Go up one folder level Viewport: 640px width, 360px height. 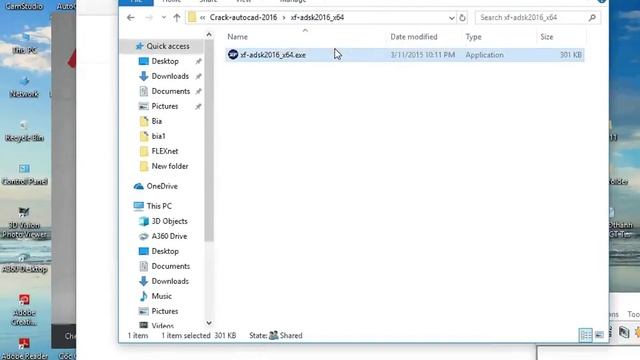pyautogui.click(x=177, y=18)
